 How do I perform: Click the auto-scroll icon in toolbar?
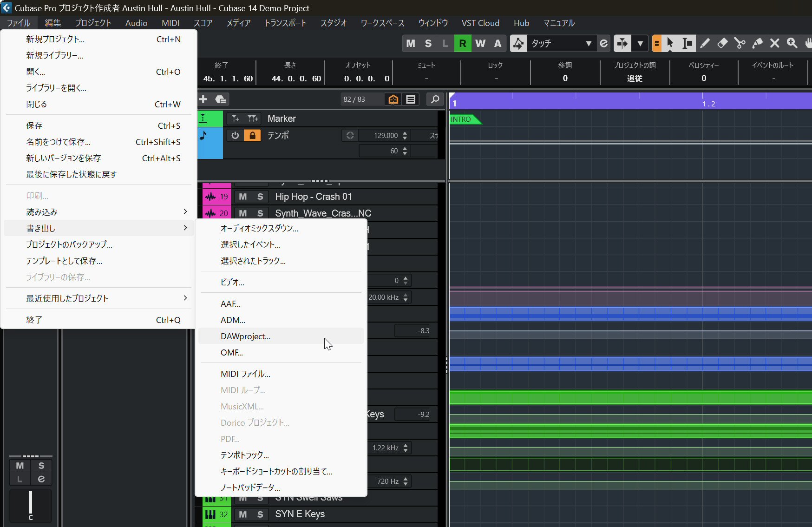tap(622, 44)
